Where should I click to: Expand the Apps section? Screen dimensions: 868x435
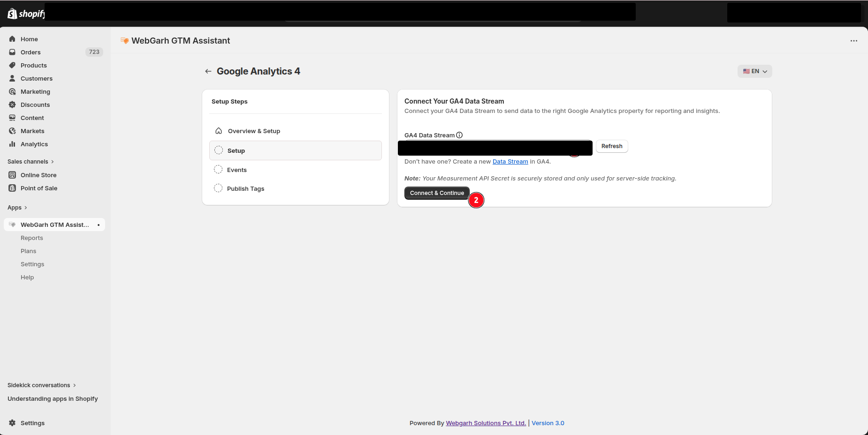pos(17,207)
